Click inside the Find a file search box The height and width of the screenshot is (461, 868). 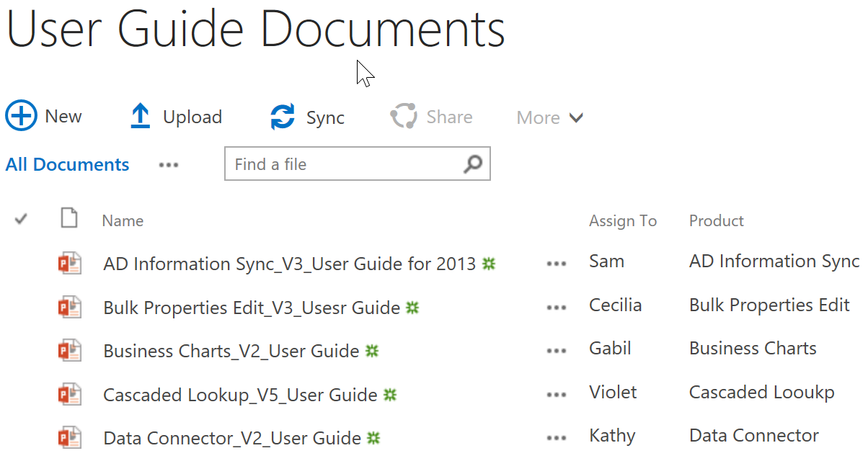click(342, 164)
